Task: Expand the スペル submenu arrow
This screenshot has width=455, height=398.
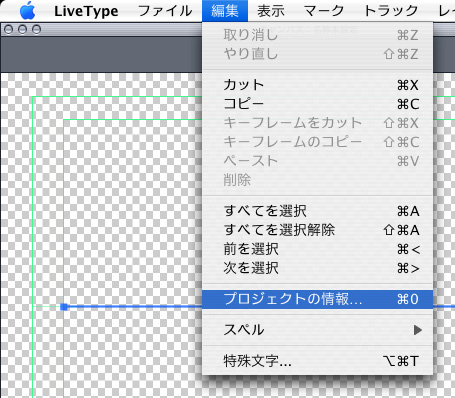Action: coord(417,330)
